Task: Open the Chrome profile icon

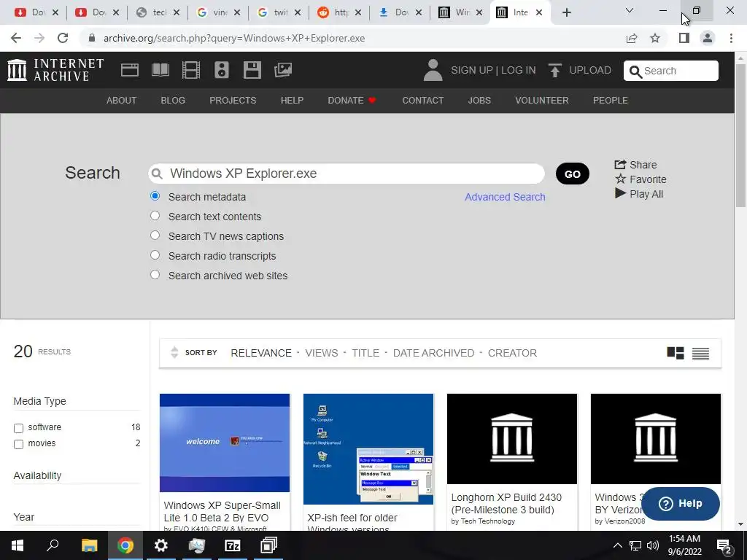Action: pyautogui.click(x=708, y=38)
